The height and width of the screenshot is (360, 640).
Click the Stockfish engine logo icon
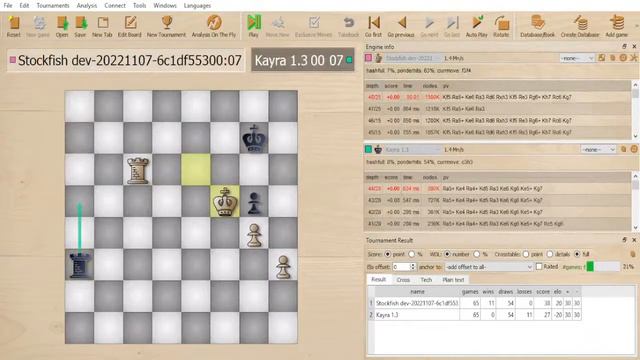(x=379, y=58)
